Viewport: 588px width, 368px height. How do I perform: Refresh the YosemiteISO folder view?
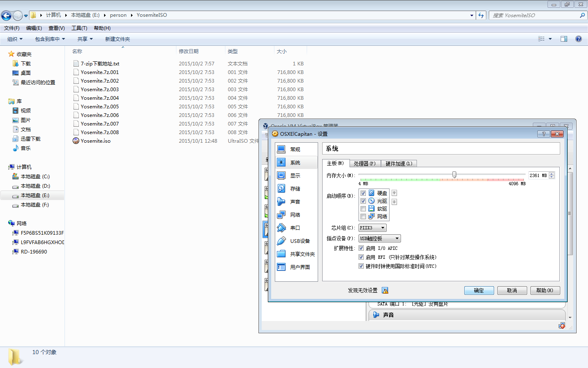[x=481, y=15]
